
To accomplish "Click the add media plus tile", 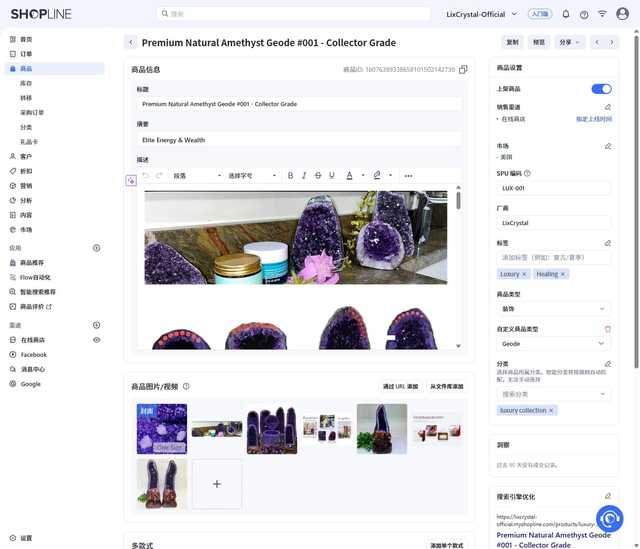I will click(x=217, y=484).
